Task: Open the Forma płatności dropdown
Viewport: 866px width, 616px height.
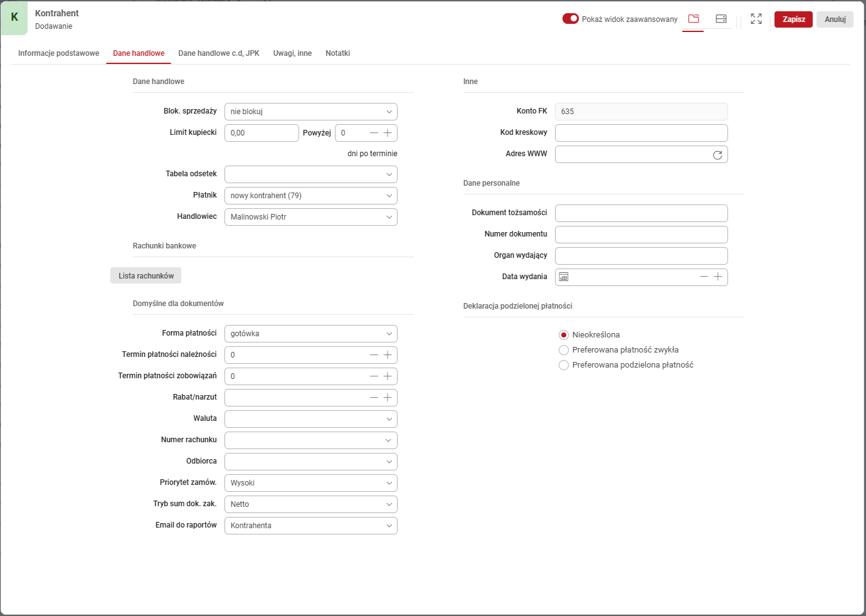Action: click(x=310, y=334)
